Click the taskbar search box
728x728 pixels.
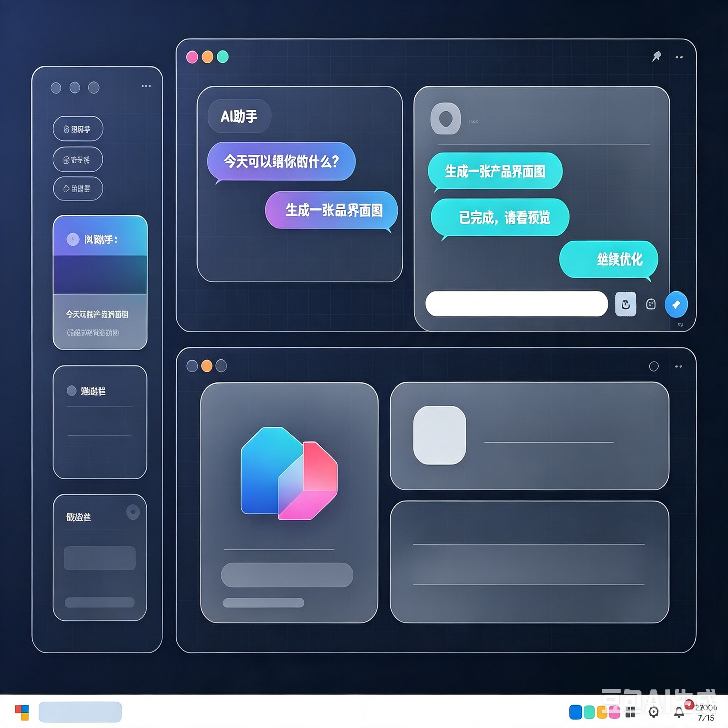[80, 712]
